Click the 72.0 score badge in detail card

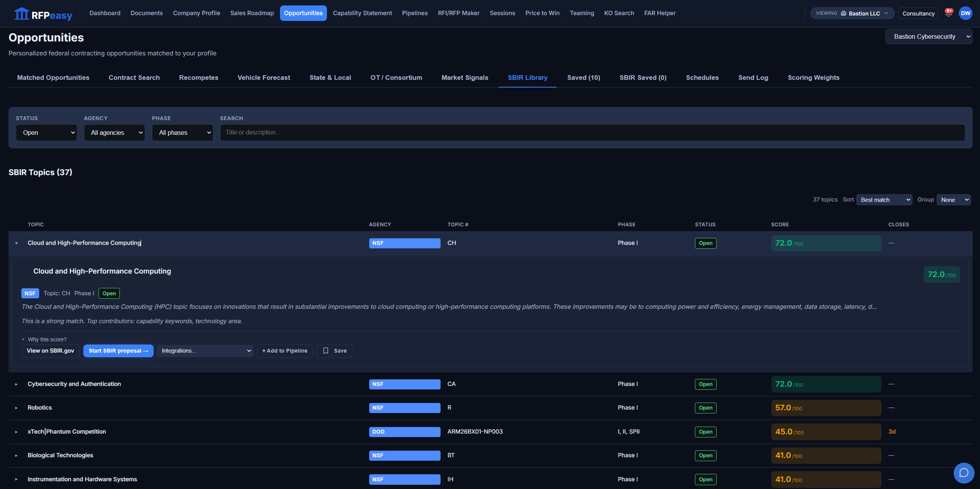942,275
